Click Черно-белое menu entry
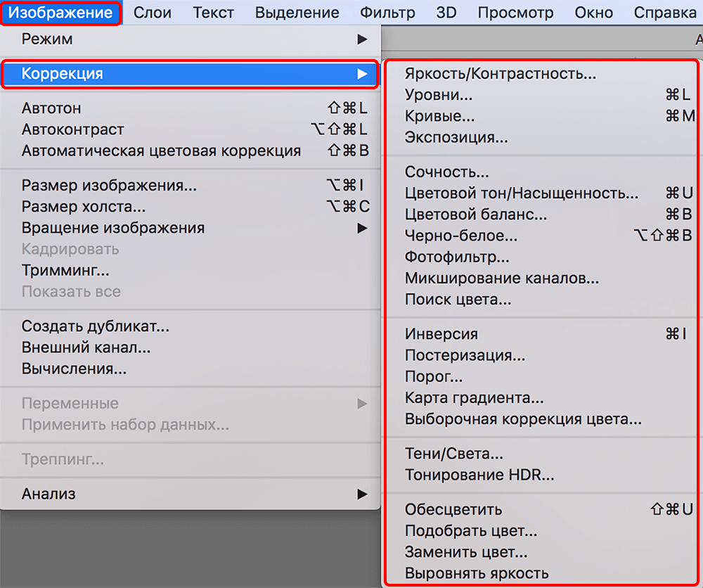This screenshot has width=703, height=588. tap(461, 236)
